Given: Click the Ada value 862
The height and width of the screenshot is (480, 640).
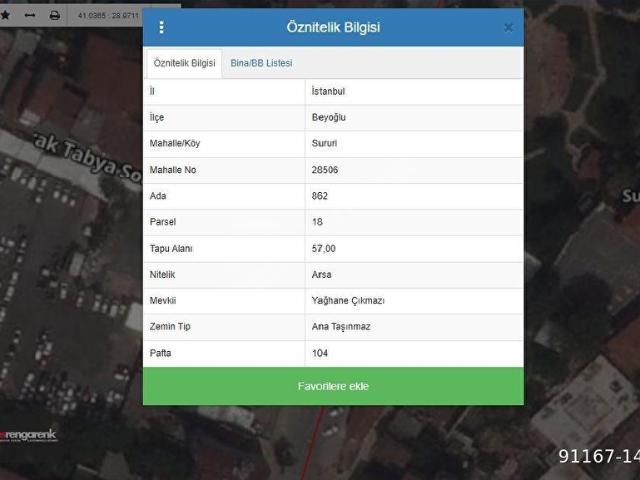Looking at the screenshot, I should [320, 196].
